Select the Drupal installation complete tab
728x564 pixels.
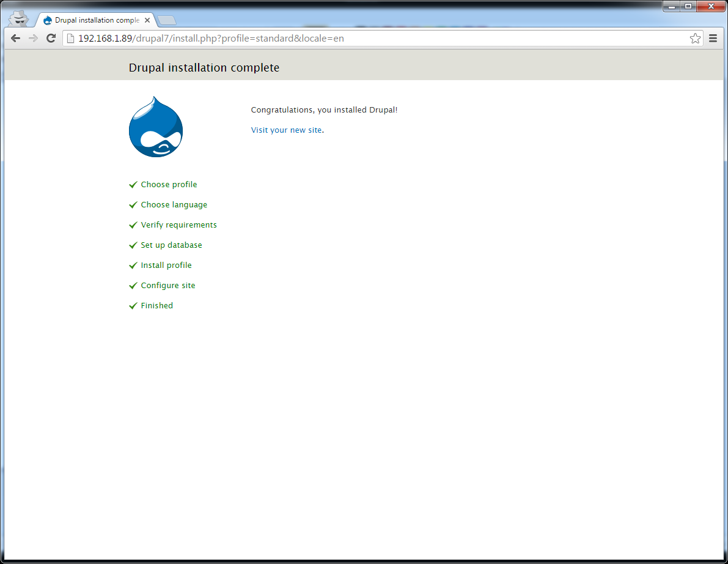pos(97,20)
